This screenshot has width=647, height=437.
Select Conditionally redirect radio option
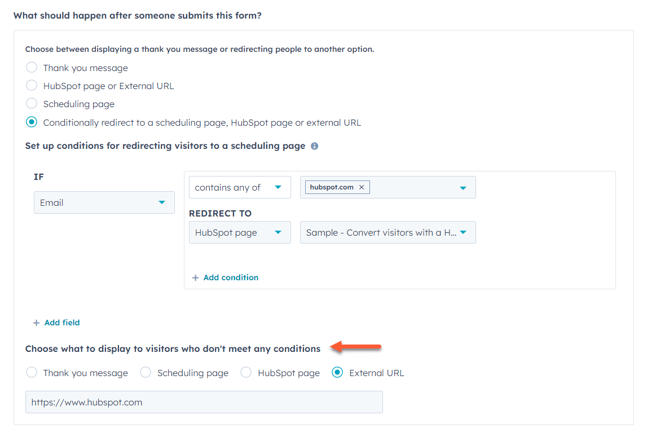(31, 122)
